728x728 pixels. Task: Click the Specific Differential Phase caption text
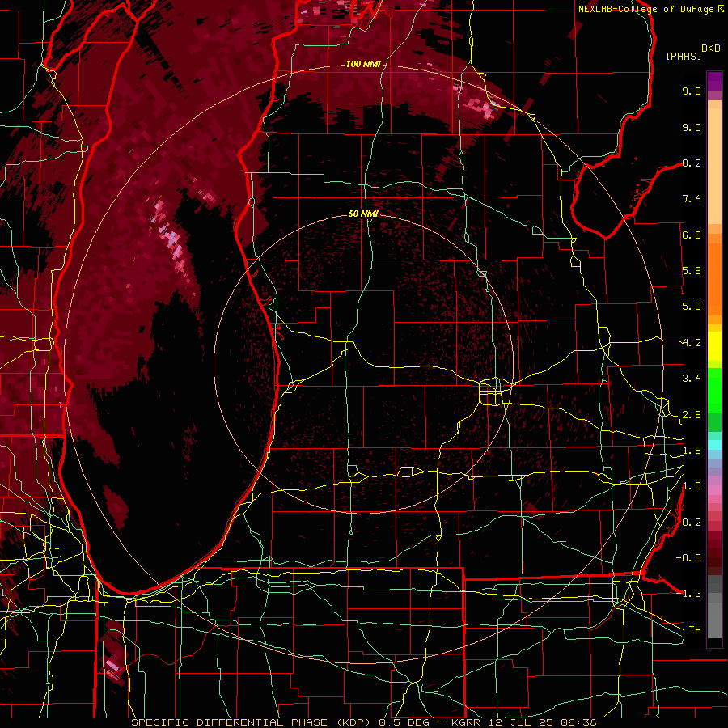click(364, 722)
